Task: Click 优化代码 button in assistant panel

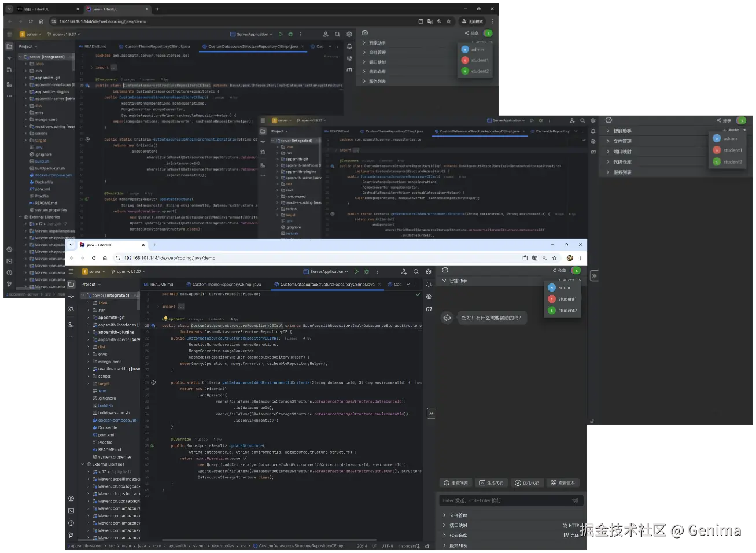Action: pyautogui.click(x=527, y=482)
